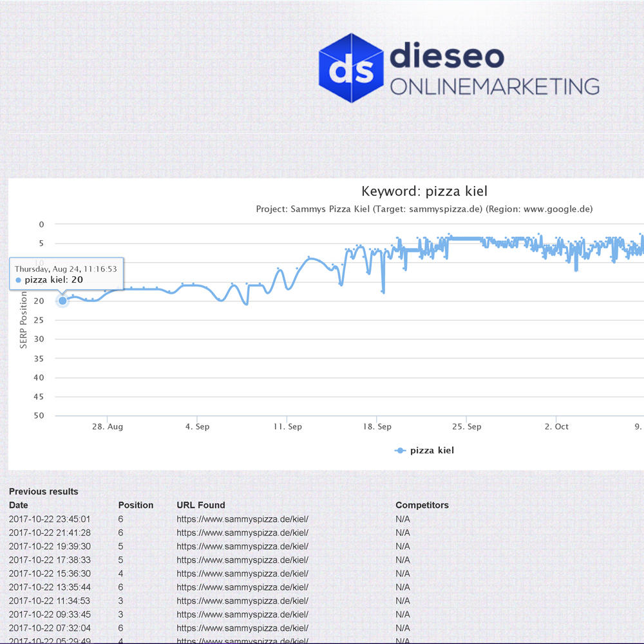
Task: Click the dieseo cube logo icon
Action: [x=351, y=68]
